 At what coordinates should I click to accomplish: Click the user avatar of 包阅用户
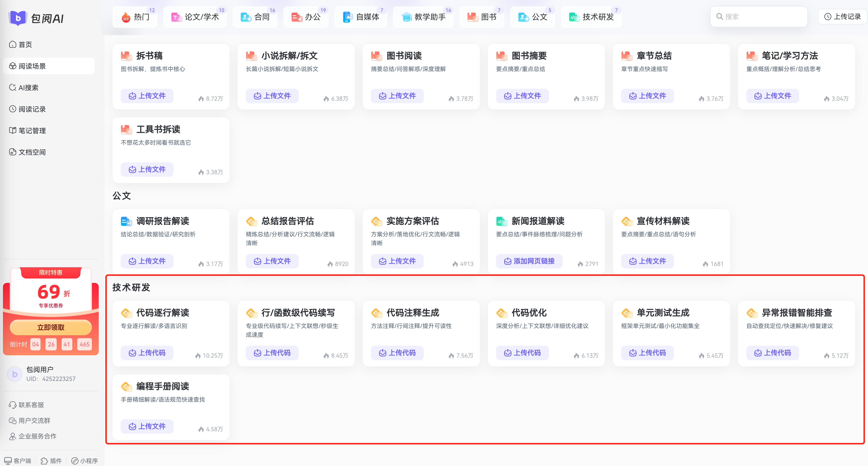[x=14, y=374]
